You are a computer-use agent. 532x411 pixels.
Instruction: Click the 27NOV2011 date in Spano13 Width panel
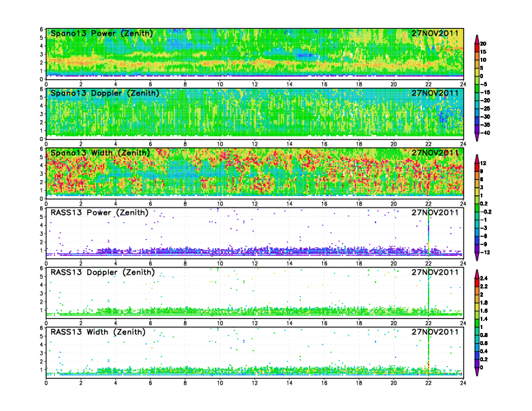pos(435,152)
